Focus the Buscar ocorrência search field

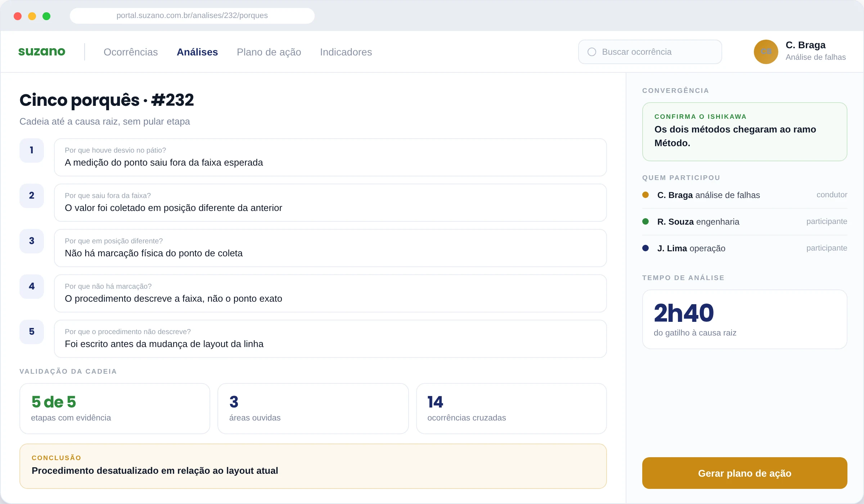[650, 52]
